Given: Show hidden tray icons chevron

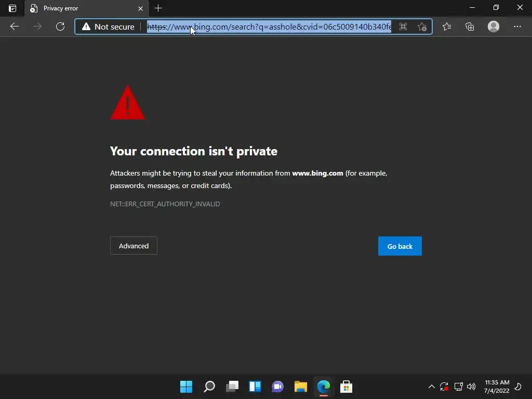Looking at the screenshot, I should pos(432,387).
